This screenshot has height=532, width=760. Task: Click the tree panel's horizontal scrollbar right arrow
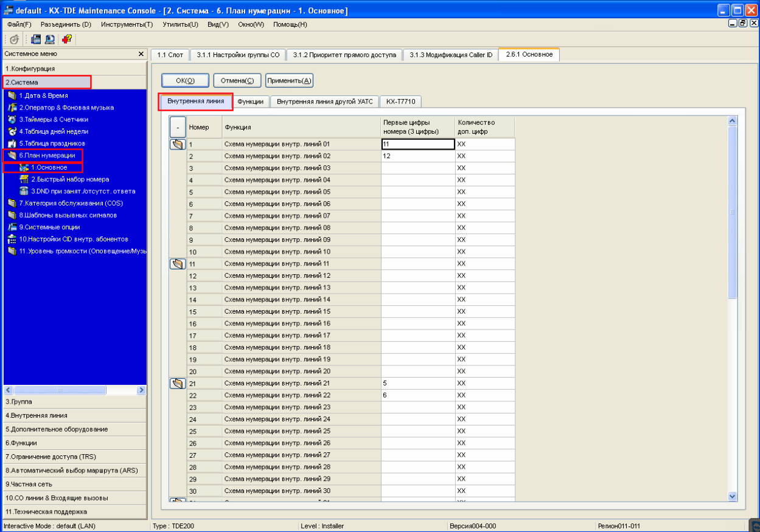tap(142, 389)
